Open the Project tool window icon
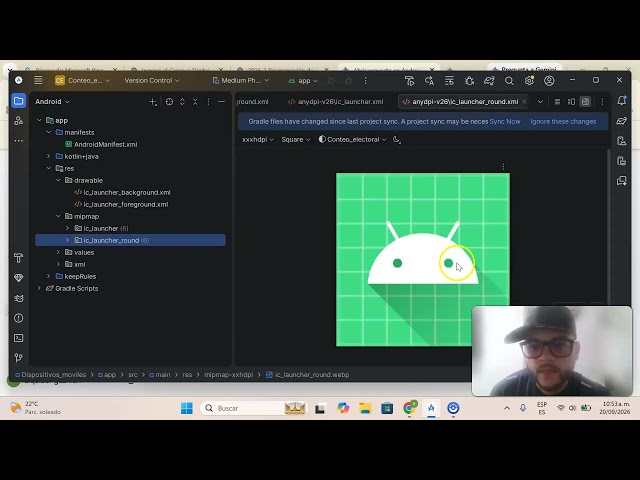Screen dimensions: 640x480 [x=18, y=101]
